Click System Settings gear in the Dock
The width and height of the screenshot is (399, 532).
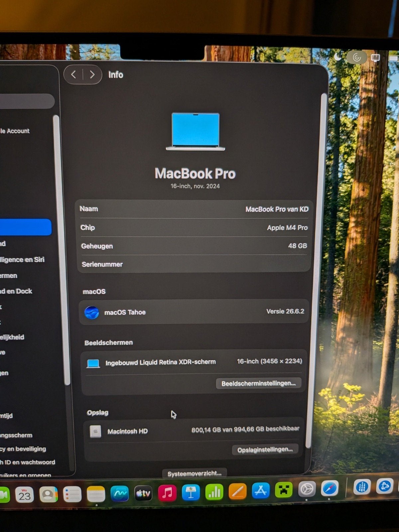(x=307, y=489)
